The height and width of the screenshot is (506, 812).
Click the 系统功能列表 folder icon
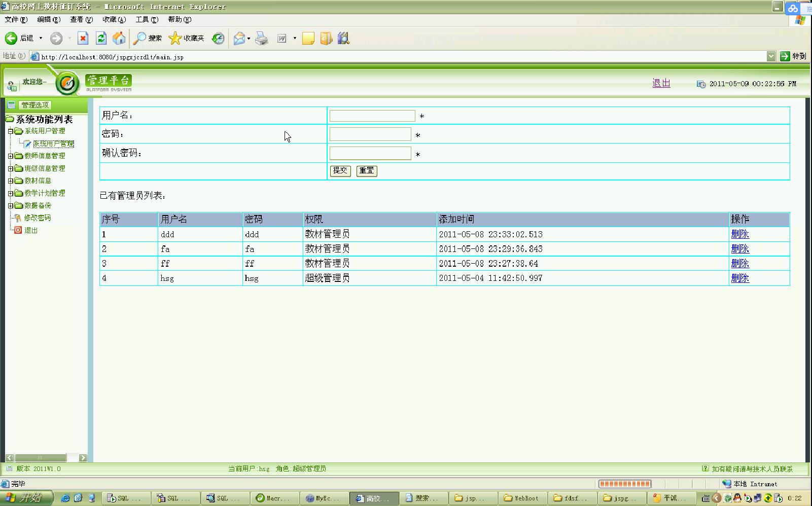10,119
